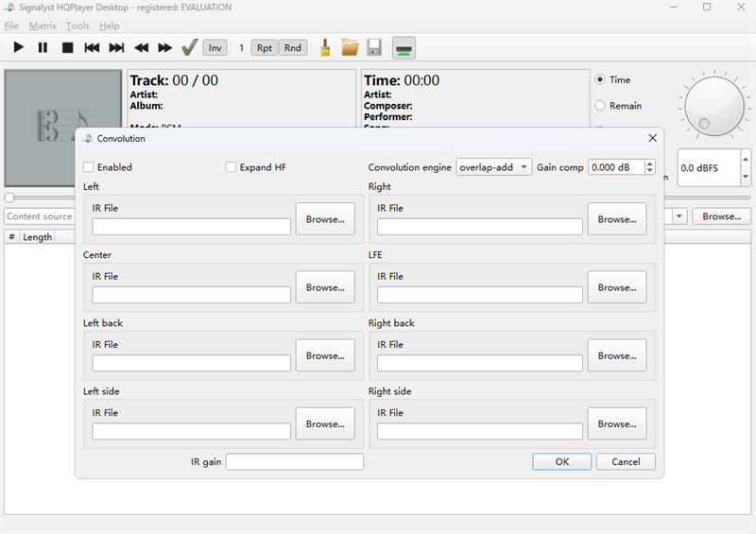The height and width of the screenshot is (534, 756).
Task: Expand the dropdown left of main Browse button
Action: pyautogui.click(x=679, y=216)
